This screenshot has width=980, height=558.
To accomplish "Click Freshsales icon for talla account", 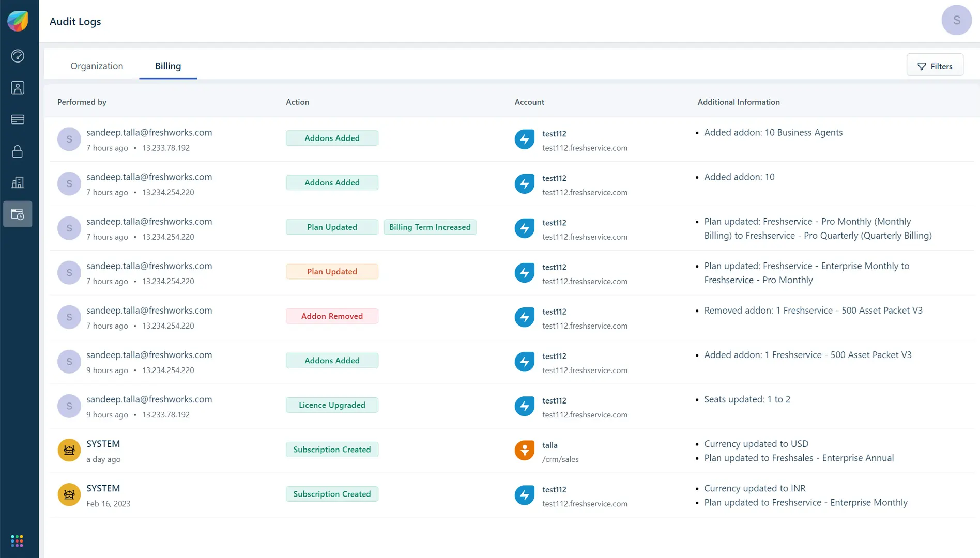I will point(524,450).
